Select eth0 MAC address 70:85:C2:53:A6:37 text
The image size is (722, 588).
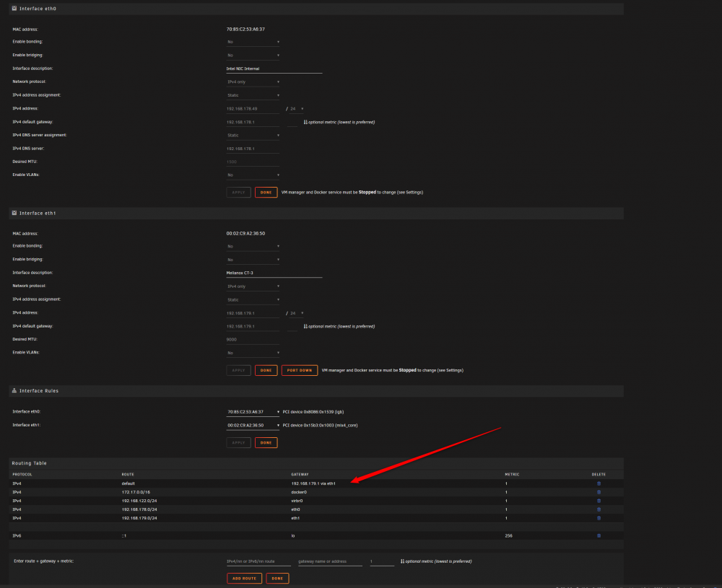245,29
